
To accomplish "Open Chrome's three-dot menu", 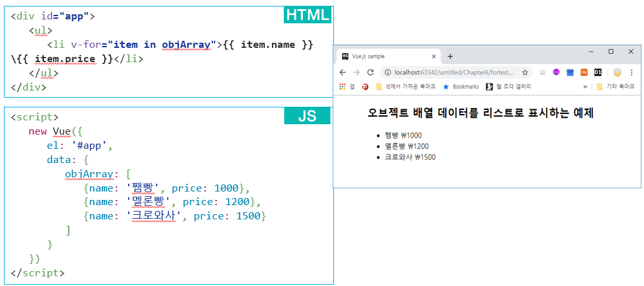I will pos(631,72).
